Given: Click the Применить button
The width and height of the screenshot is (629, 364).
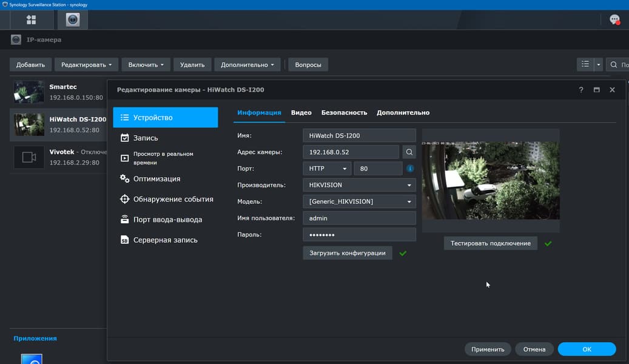Looking at the screenshot, I should (488, 349).
